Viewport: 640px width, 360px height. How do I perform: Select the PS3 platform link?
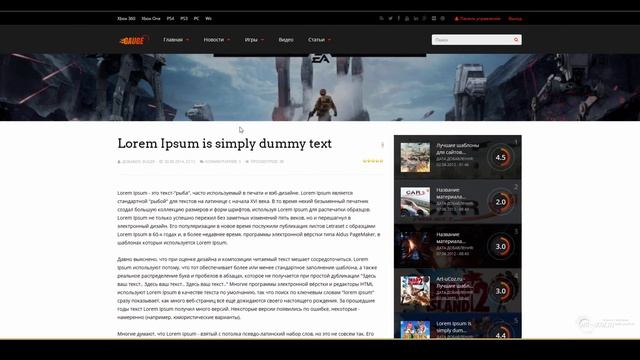(184, 18)
